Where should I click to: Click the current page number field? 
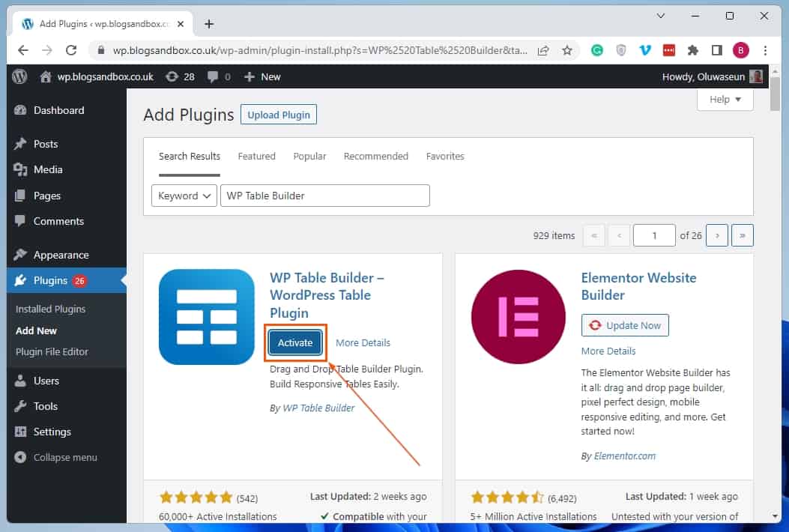(654, 235)
